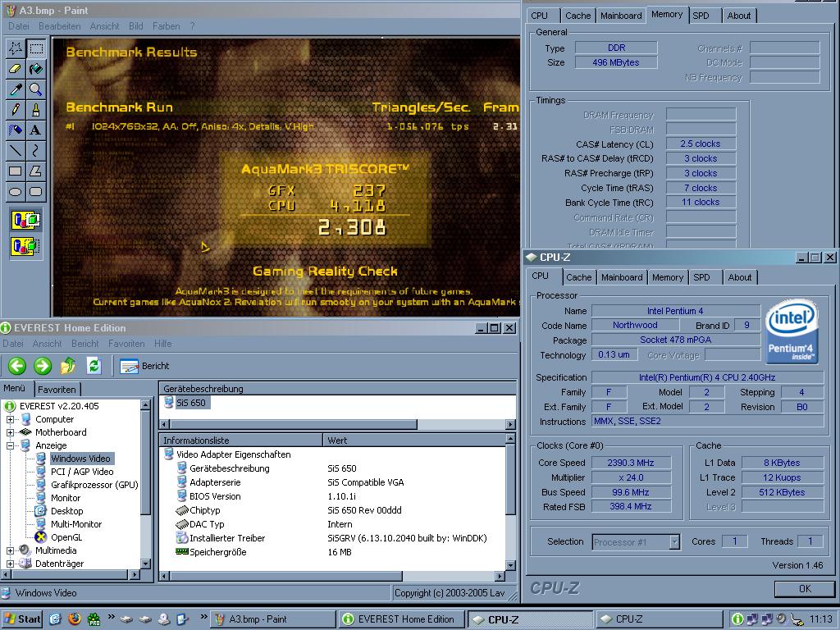Choose the Curve tool in Paint

tap(36, 151)
